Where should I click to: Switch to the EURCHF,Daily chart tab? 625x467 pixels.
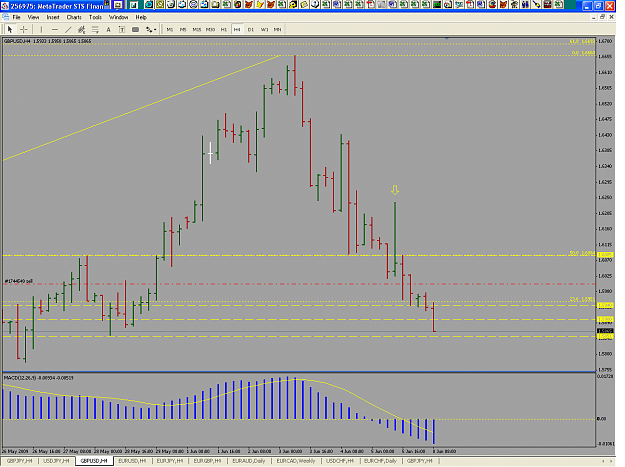(x=380, y=461)
